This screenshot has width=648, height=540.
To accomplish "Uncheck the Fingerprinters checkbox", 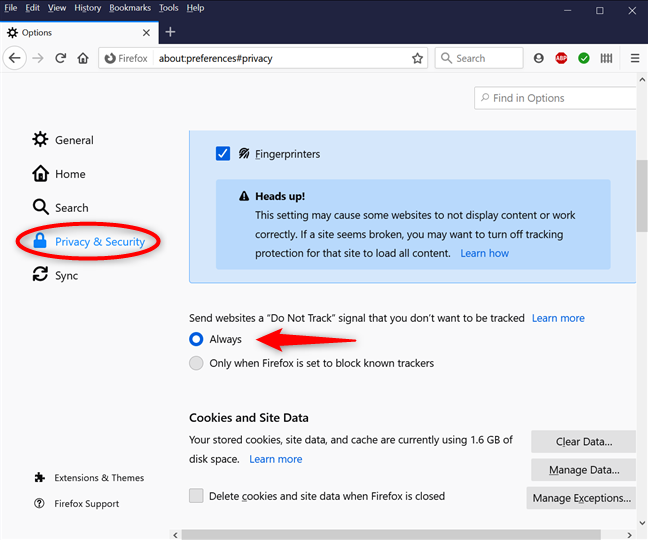I will 223,154.
